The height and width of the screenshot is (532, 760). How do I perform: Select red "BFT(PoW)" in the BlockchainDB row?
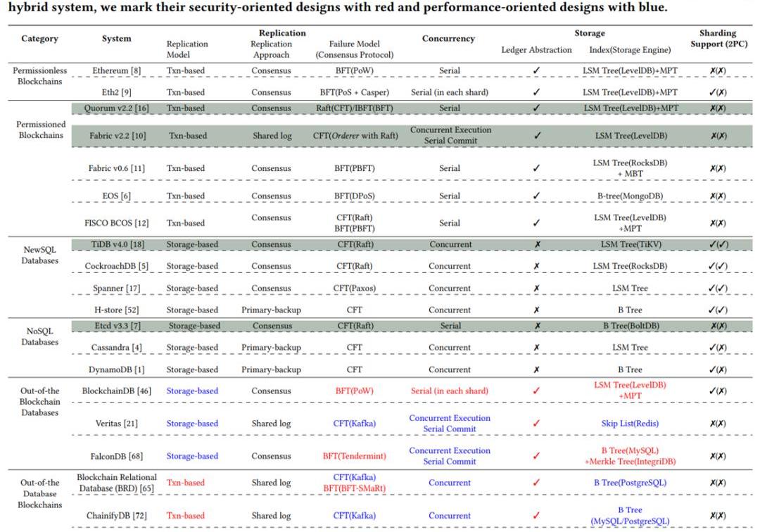(x=354, y=391)
